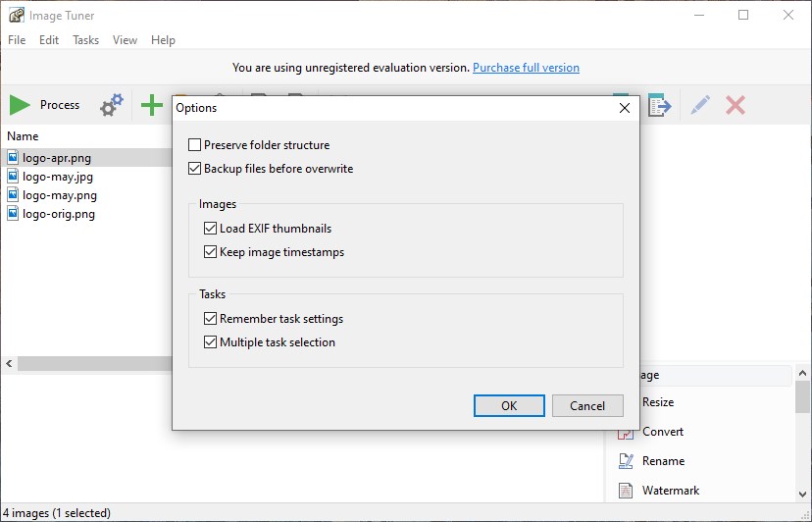Click the green plus Add images icon
The width and height of the screenshot is (812, 522).
point(151,105)
